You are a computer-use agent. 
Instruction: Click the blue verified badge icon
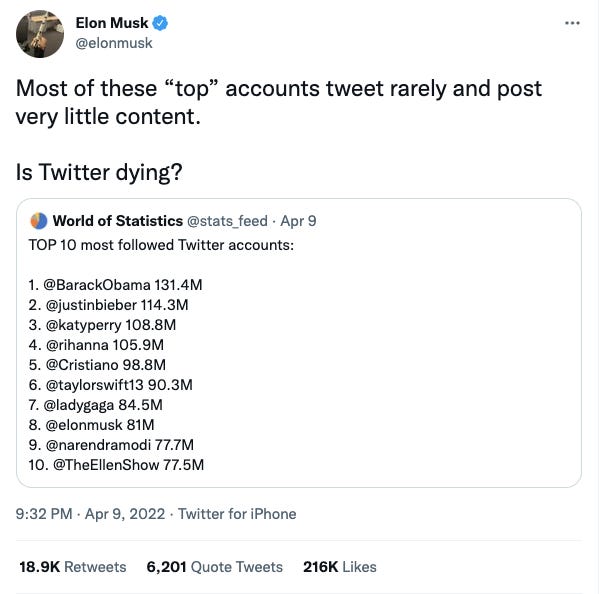click(x=160, y=23)
